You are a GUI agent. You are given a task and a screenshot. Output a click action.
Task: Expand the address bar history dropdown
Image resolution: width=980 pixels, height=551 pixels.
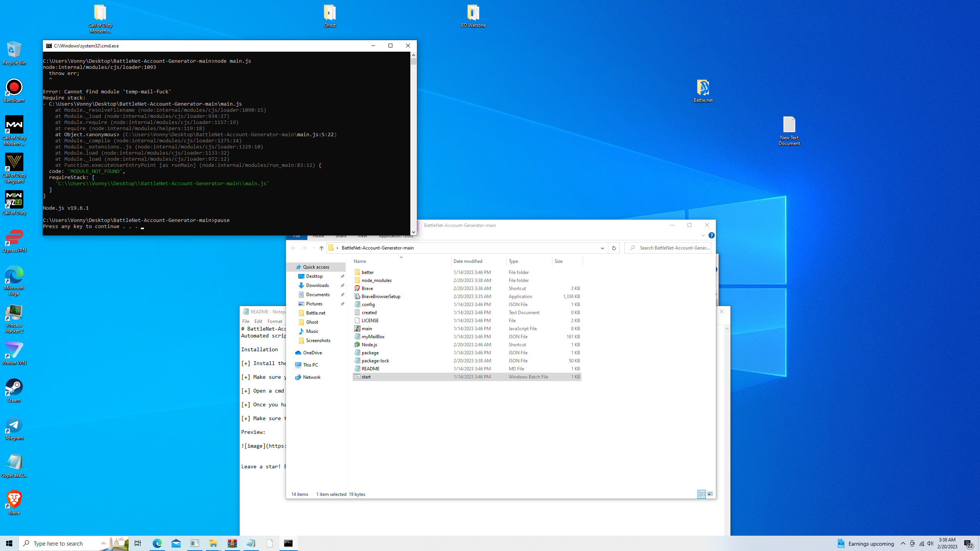tap(602, 248)
